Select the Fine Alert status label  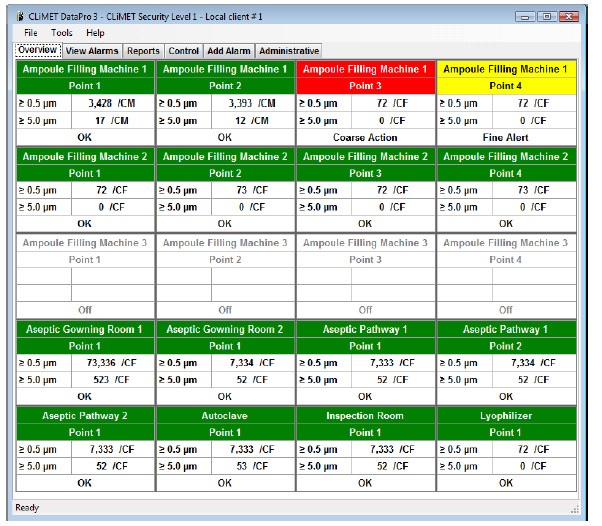click(505, 137)
